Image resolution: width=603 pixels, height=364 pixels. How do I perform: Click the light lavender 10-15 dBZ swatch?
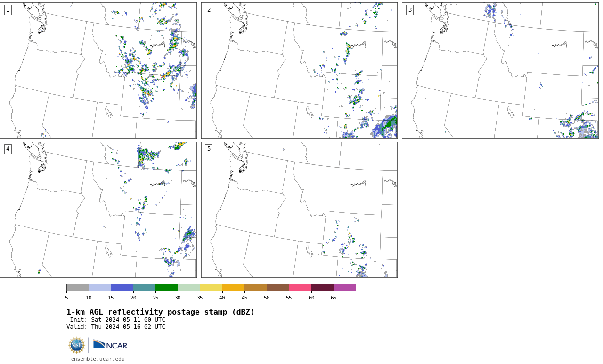[100, 288]
